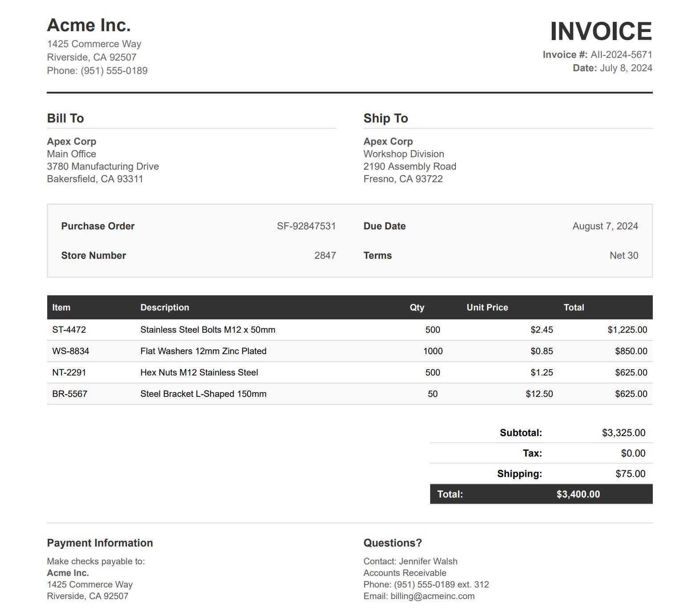This screenshot has width=700, height=612.
Task: Click the Shipping amount $75.00
Action: click(x=630, y=473)
